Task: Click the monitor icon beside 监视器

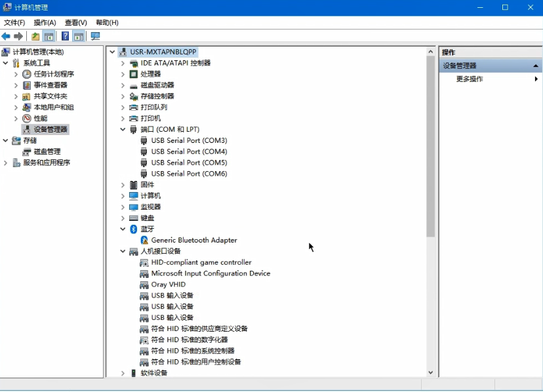Action: tap(133, 207)
